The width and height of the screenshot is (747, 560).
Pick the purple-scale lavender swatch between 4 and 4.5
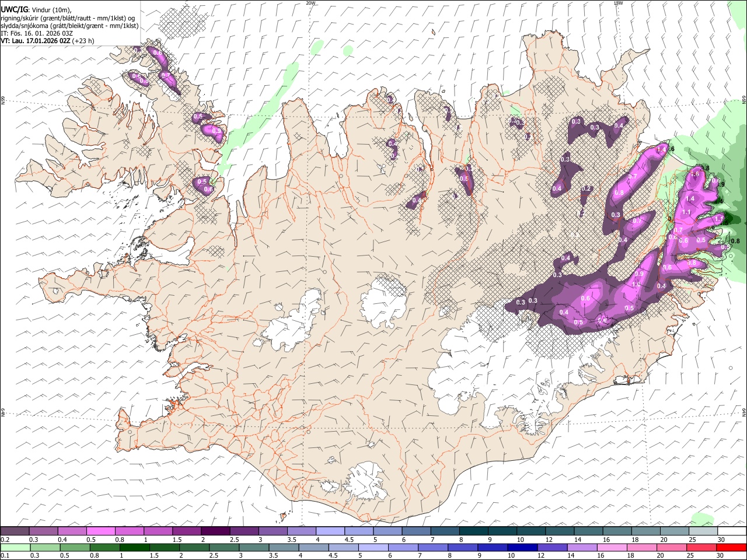[x=330, y=531]
